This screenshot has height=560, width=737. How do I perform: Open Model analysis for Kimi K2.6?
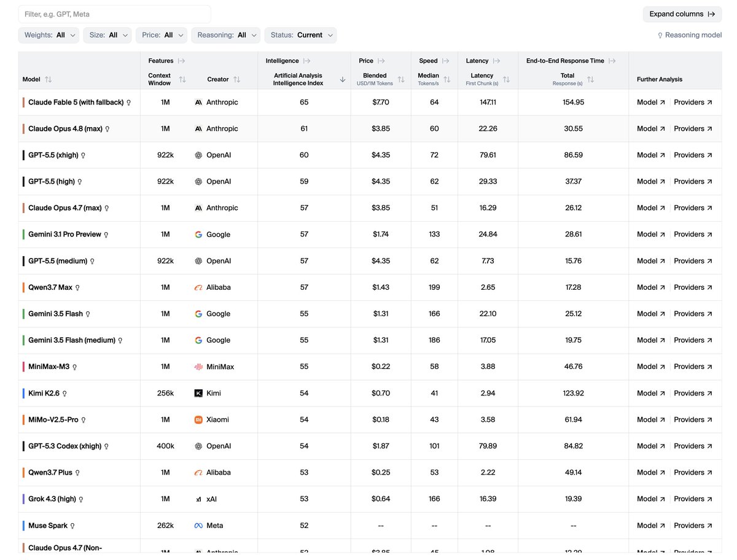[x=651, y=393]
